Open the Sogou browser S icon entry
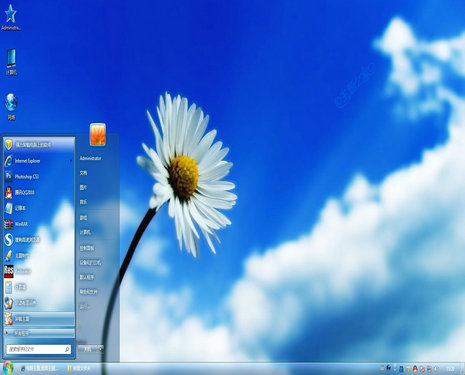The image size is (465, 375). (38, 240)
